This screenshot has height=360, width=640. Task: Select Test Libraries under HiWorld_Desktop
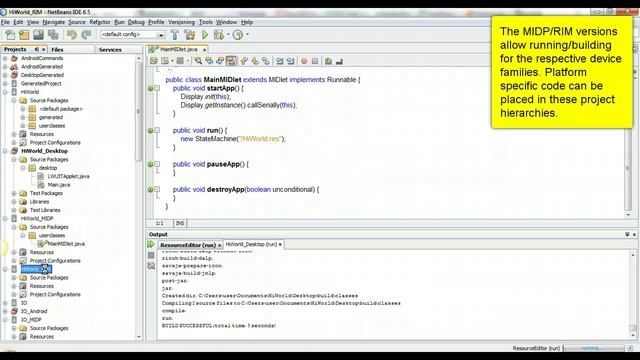click(x=45, y=210)
